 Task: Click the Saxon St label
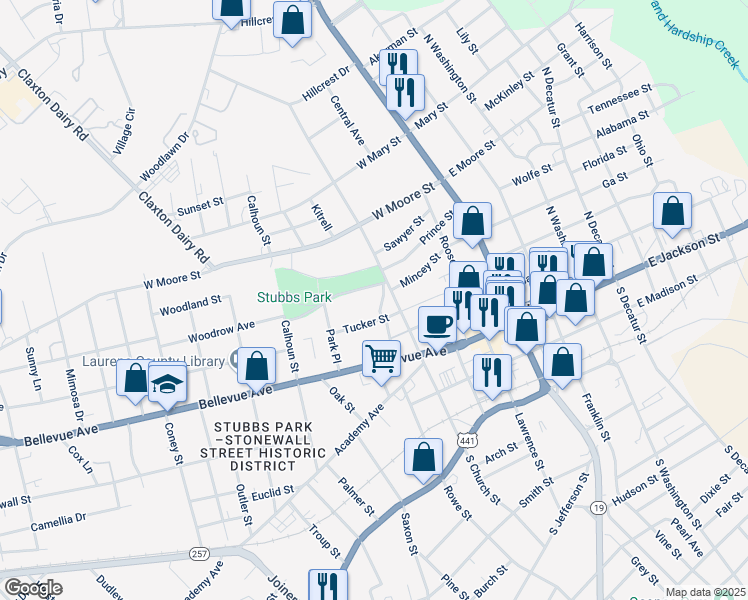pyautogui.click(x=410, y=534)
